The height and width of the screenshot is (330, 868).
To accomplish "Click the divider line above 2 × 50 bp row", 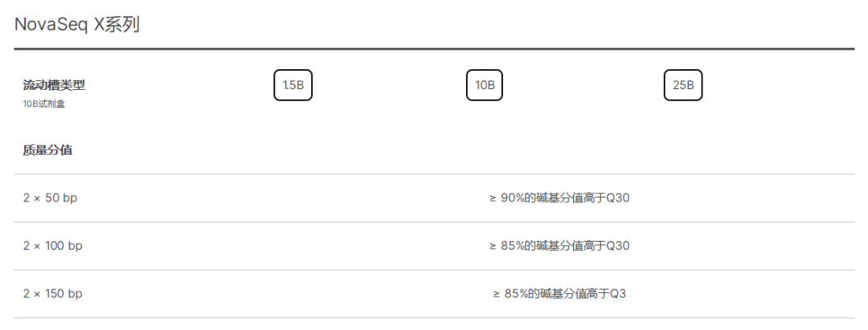I will [x=434, y=174].
